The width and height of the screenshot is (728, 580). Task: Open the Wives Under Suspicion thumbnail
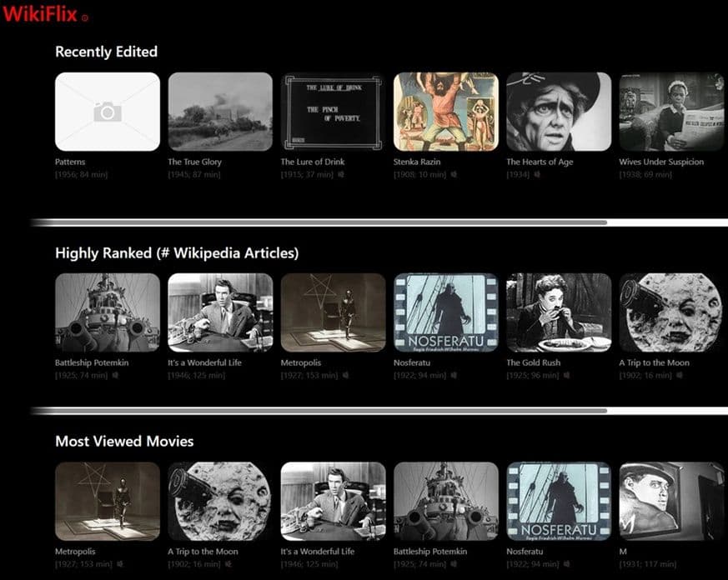671,112
